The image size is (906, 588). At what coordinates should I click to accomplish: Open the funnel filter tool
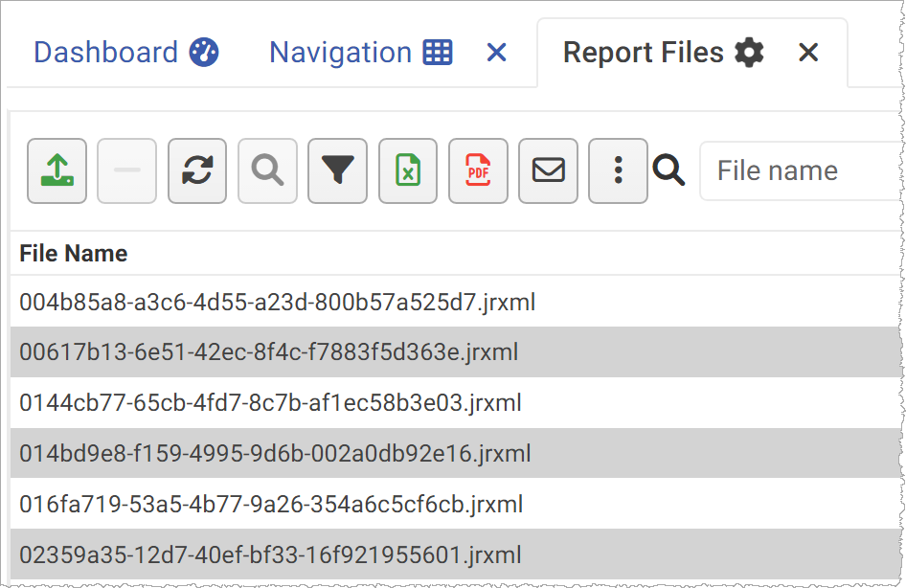point(337,170)
